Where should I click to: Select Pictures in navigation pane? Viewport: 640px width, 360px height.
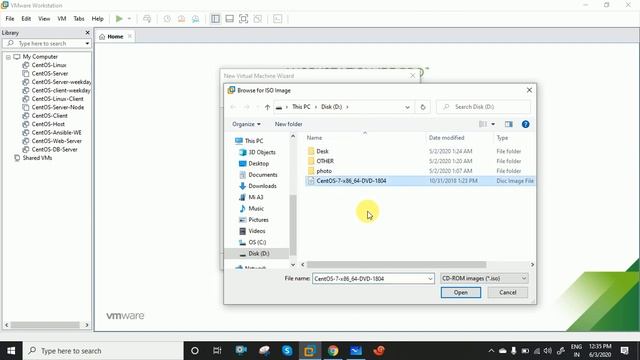(x=258, y=220)
